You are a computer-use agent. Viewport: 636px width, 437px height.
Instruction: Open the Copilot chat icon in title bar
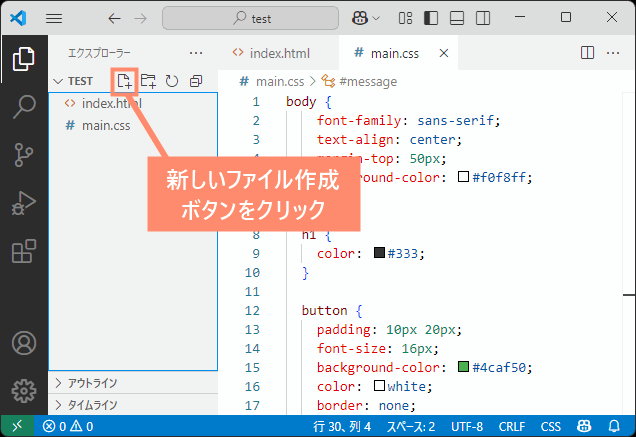coord(360,18)
